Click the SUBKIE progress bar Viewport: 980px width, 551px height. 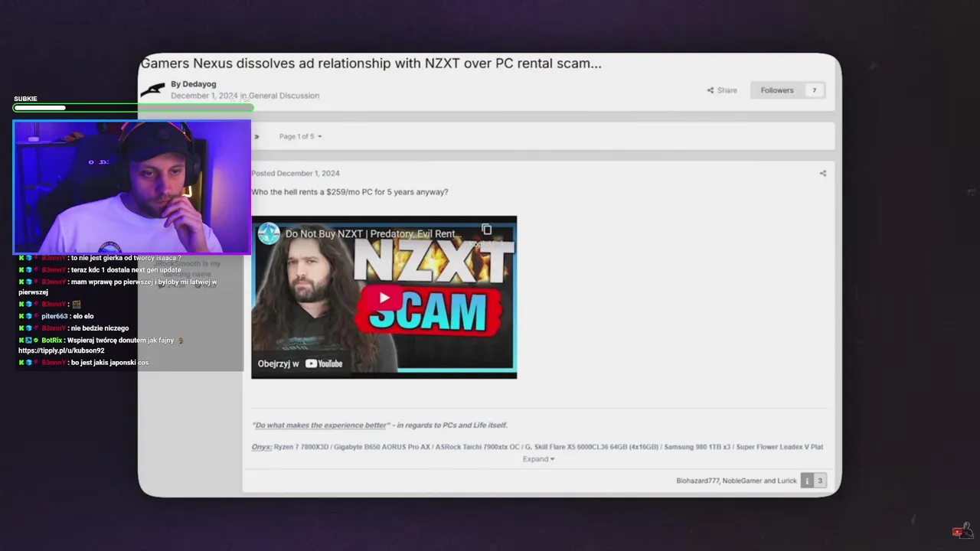132,108
